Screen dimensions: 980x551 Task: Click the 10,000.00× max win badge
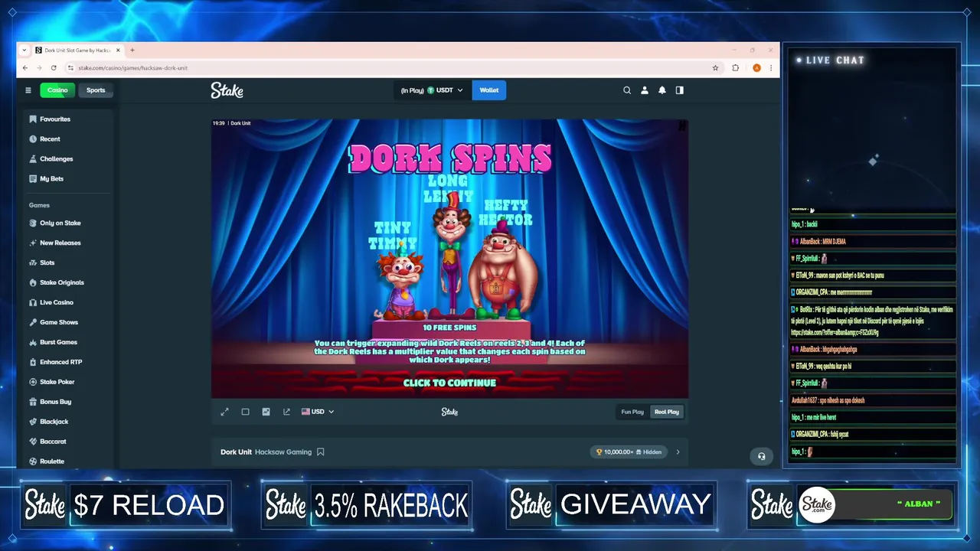click(x=629, y=452)
